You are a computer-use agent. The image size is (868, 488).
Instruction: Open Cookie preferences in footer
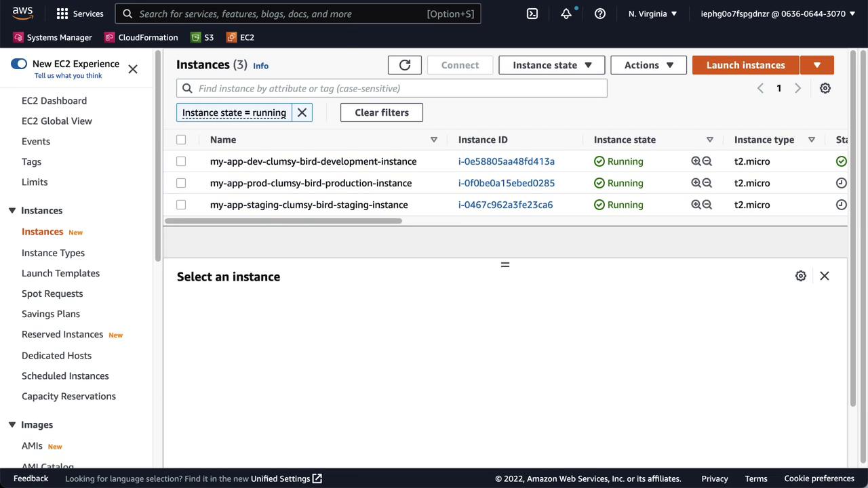click(819, 479)
